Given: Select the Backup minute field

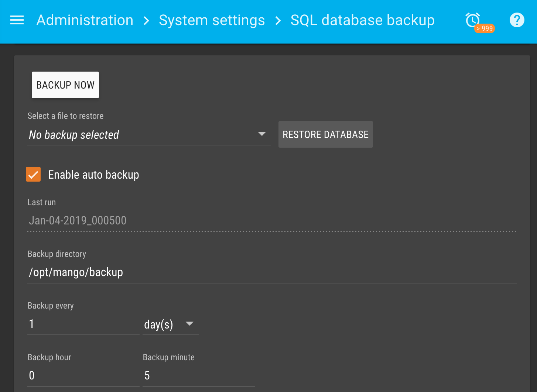Looking at the screenshot, I should [198, 376].
